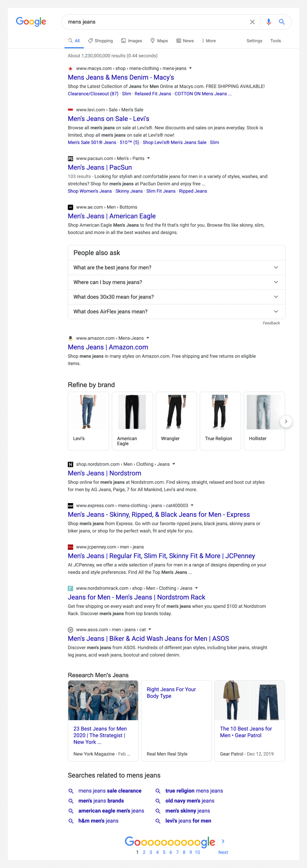Screen dimensions: 307x868
Task: Select the Levi's brand card
Action: pyautogui.click(x=89, y=421)
